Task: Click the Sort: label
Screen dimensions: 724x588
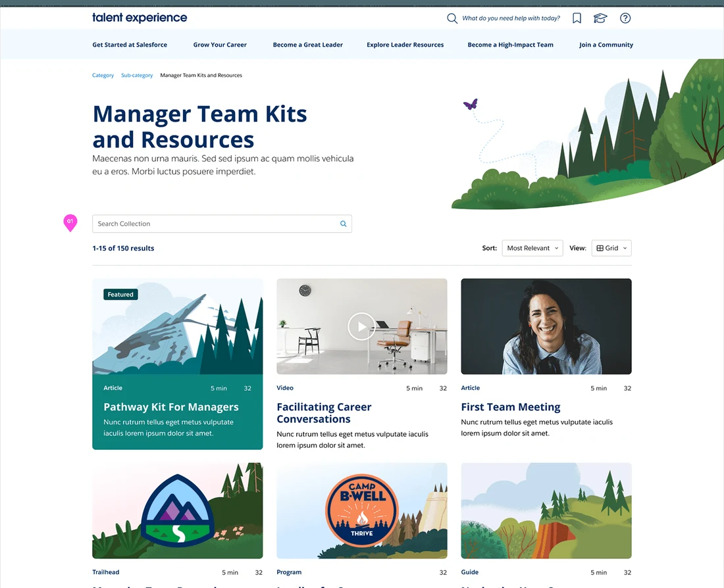Action: (x=490, y=249)
